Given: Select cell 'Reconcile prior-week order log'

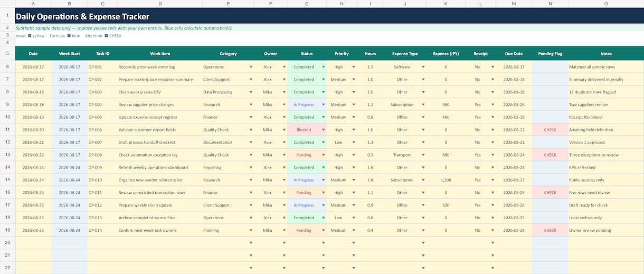Looking at the screenshot, I should click(160, 67).
